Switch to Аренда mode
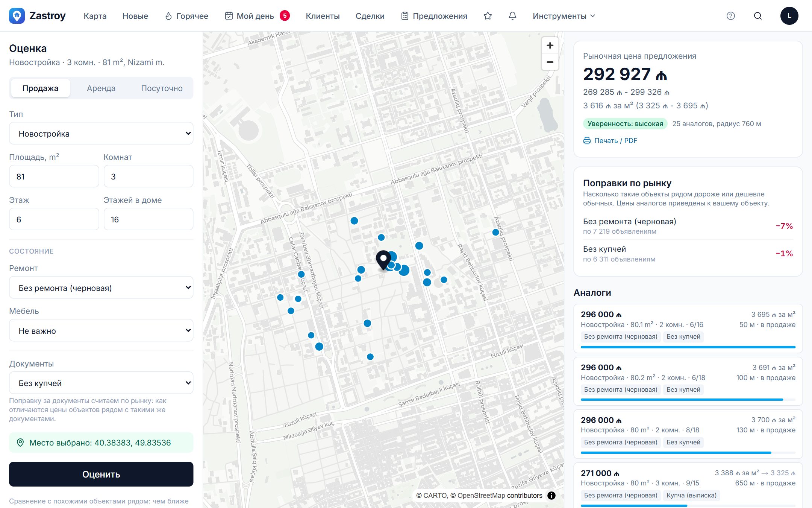 coord(101,88)
